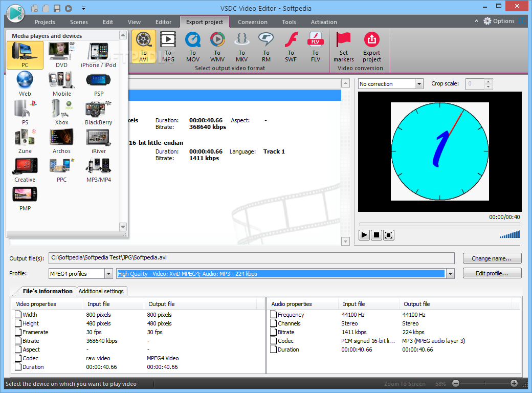Viewport: 532px width, 393px height.
Task: Open the No correction dropdown
Action: (x=419, y=84)
